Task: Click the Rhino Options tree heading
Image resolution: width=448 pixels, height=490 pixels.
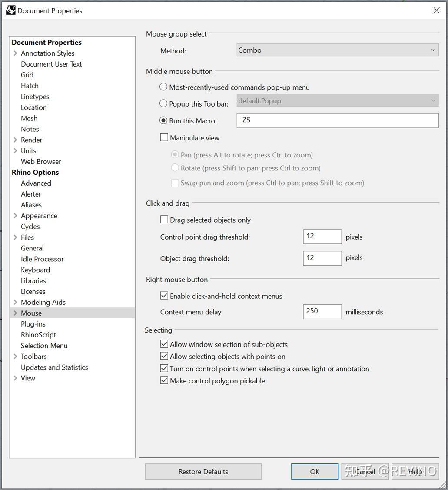Action: 35,172
